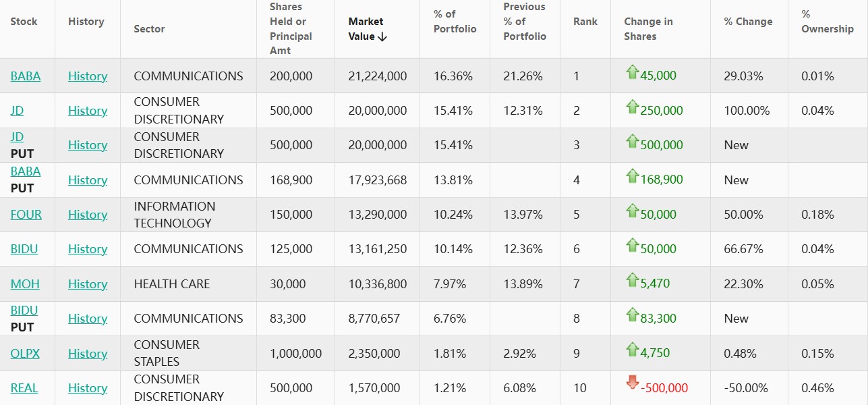Click the green arrow next to 5,470
The height and width of the screenshot is (405, 868).
(632, 279)
